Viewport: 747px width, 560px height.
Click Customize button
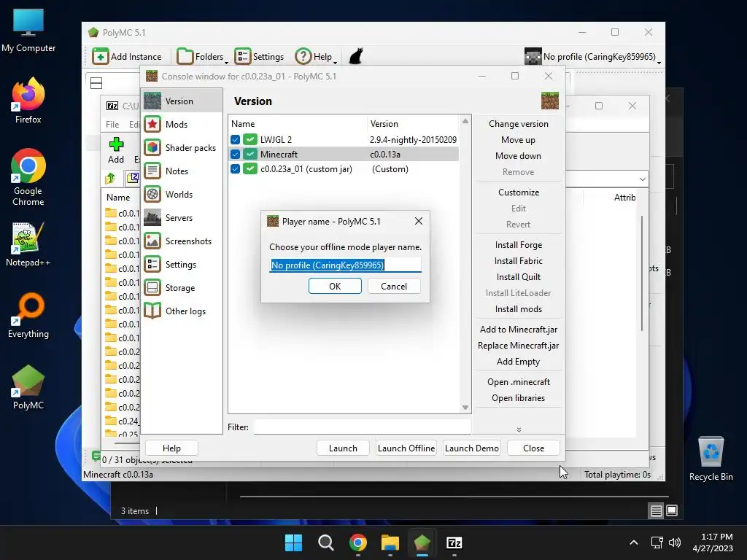coord(519,192)
